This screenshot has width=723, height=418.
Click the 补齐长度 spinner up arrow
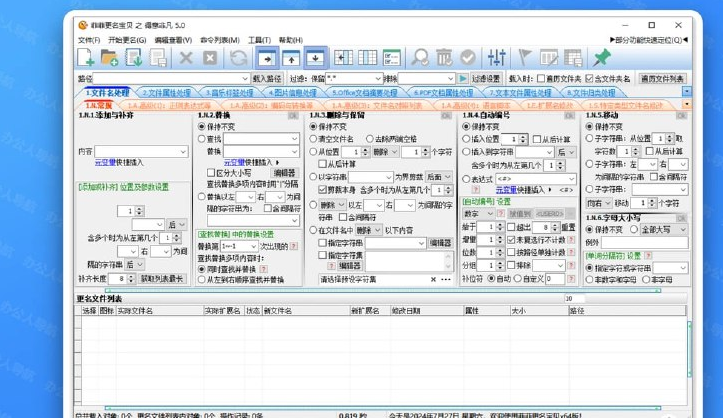tap(131, 277)
